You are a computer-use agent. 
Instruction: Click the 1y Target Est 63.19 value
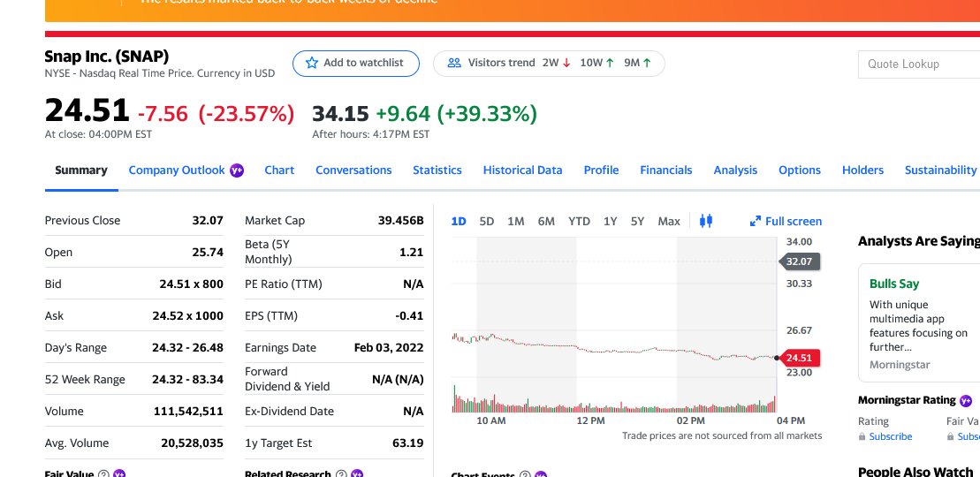coord(407,443)
